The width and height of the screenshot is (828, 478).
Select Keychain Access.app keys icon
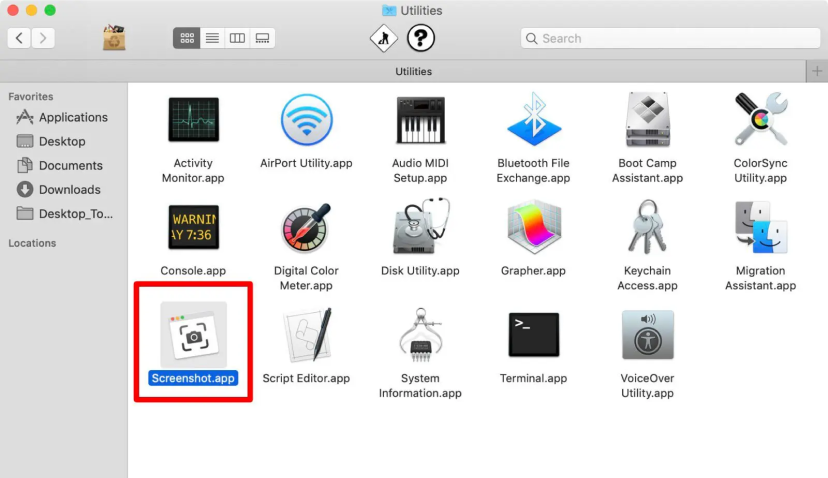(647, 227)
